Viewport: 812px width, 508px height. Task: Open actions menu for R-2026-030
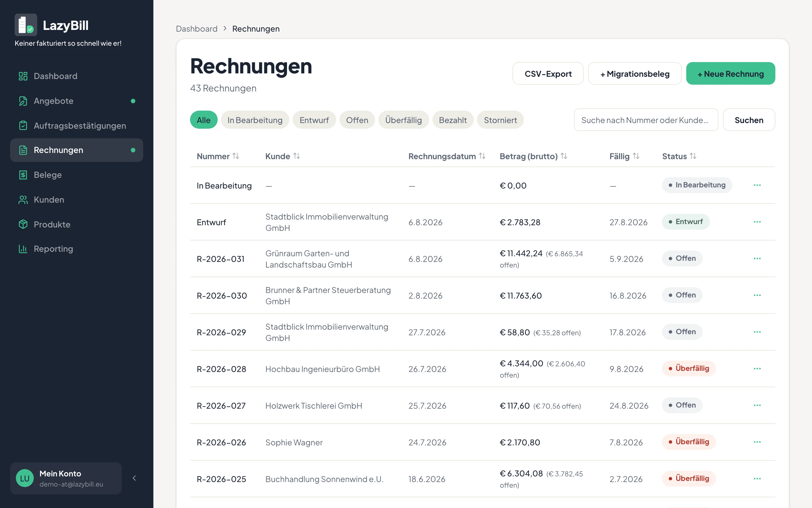pos(757,295)
